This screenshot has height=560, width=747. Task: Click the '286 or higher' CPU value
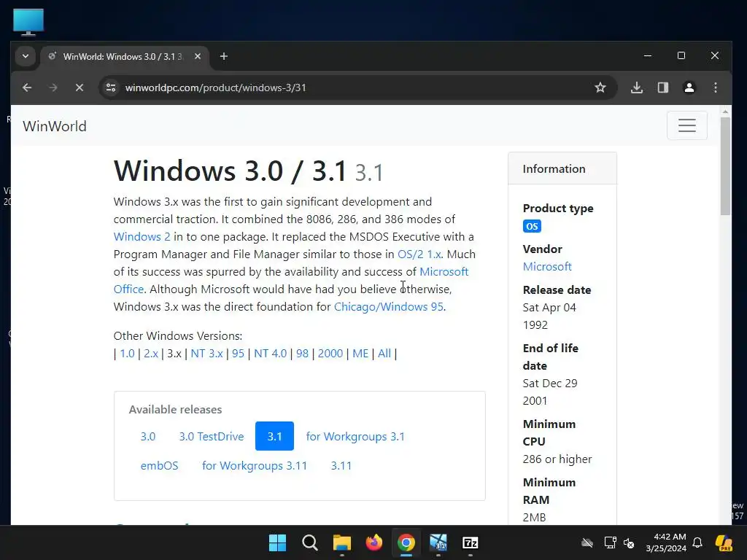point(557,459)
